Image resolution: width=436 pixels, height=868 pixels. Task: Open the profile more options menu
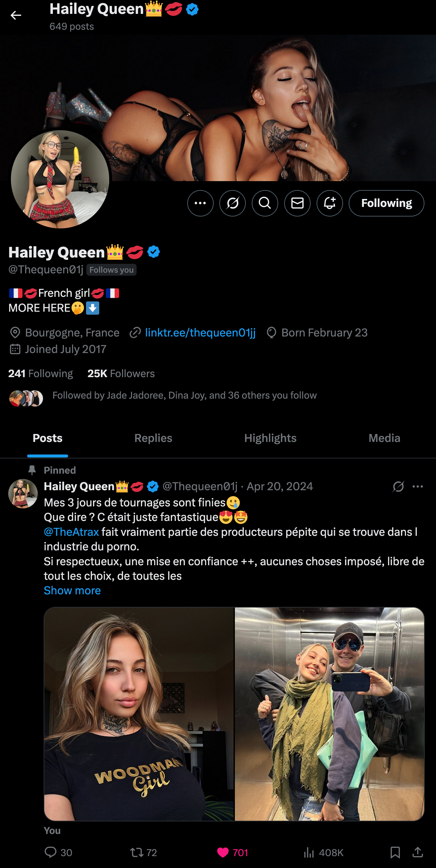200,203
